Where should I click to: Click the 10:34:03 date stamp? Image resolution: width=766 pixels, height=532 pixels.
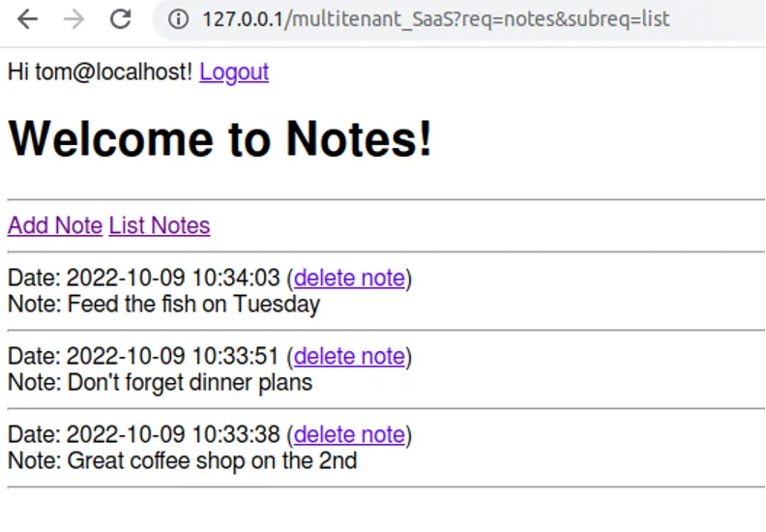coord(173,278)
